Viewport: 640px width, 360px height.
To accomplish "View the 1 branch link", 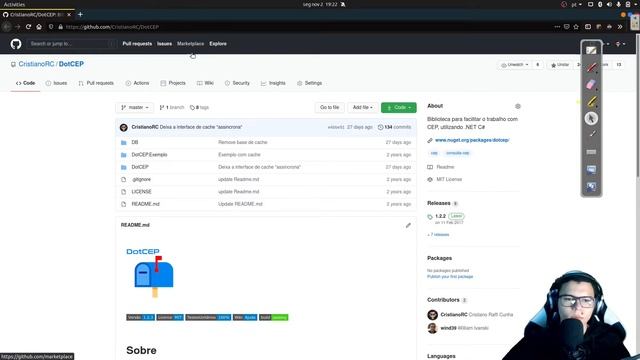I will 172,107.
